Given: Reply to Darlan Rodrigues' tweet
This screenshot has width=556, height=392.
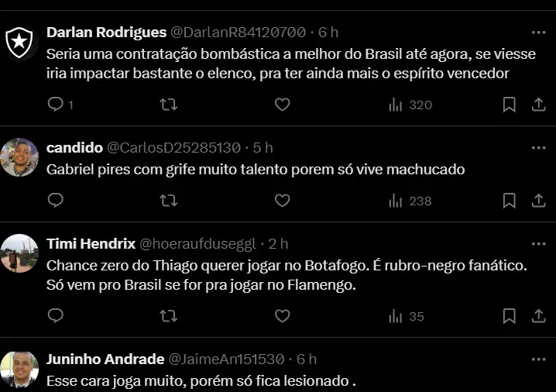Looking at the screenshot, I should [56, 105].
